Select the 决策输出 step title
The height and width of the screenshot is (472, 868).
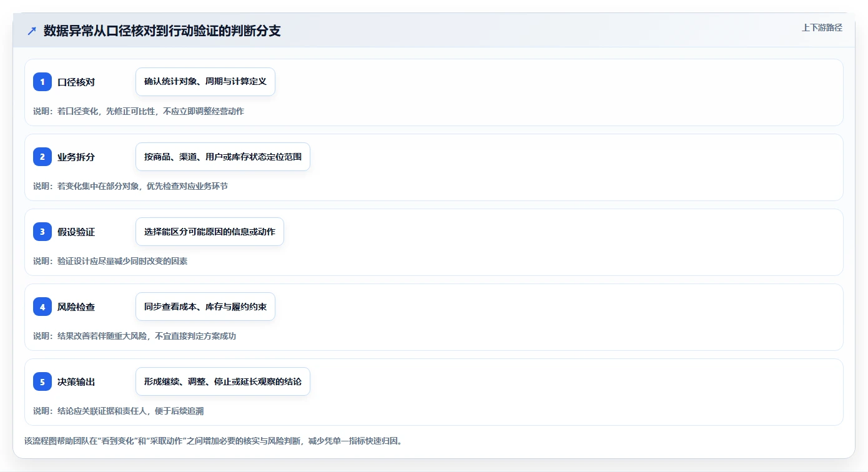(x=76, y=381)
